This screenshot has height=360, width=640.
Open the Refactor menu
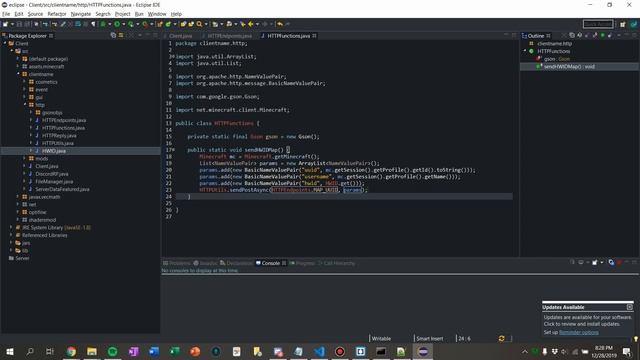coord(57,14)
